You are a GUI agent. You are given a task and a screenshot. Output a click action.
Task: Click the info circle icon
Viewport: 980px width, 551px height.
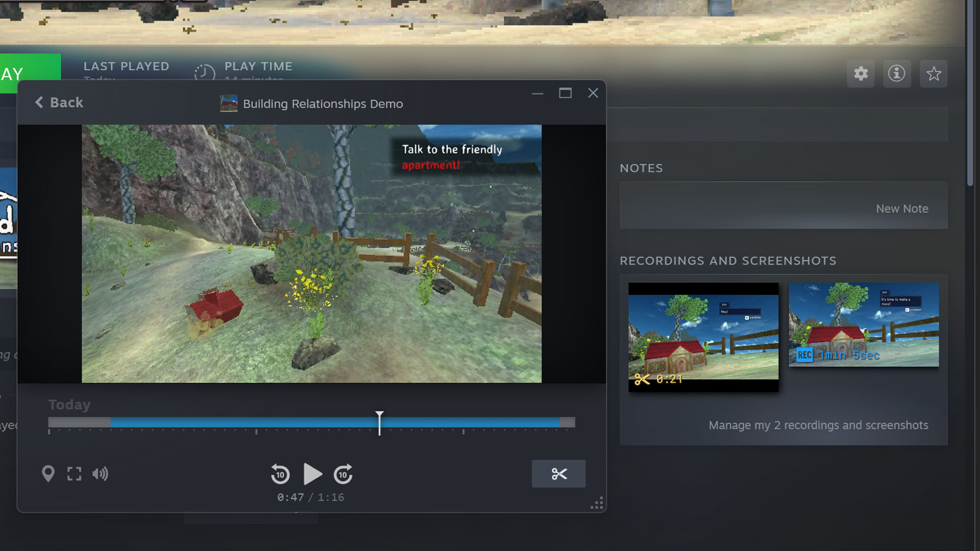point(897,73)
